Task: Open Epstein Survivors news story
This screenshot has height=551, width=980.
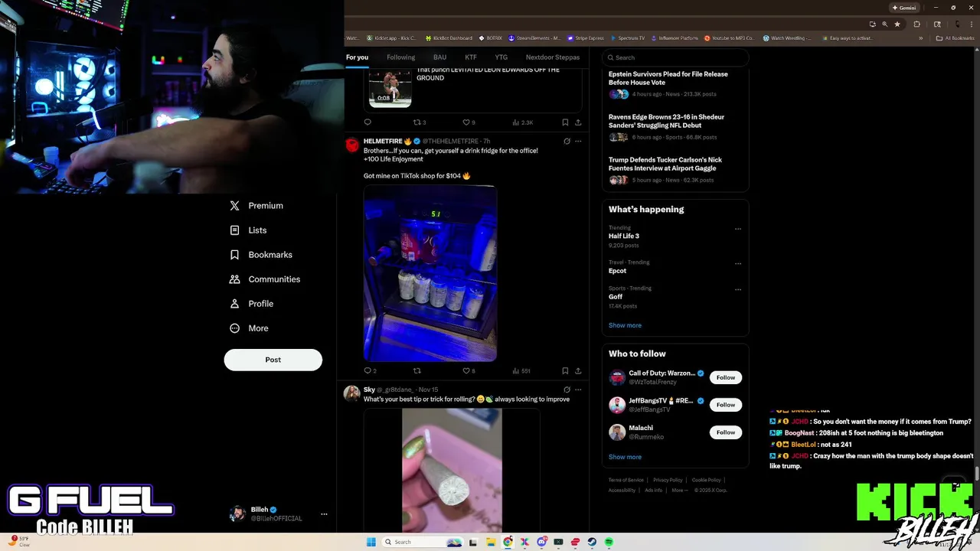Action: 668,78
